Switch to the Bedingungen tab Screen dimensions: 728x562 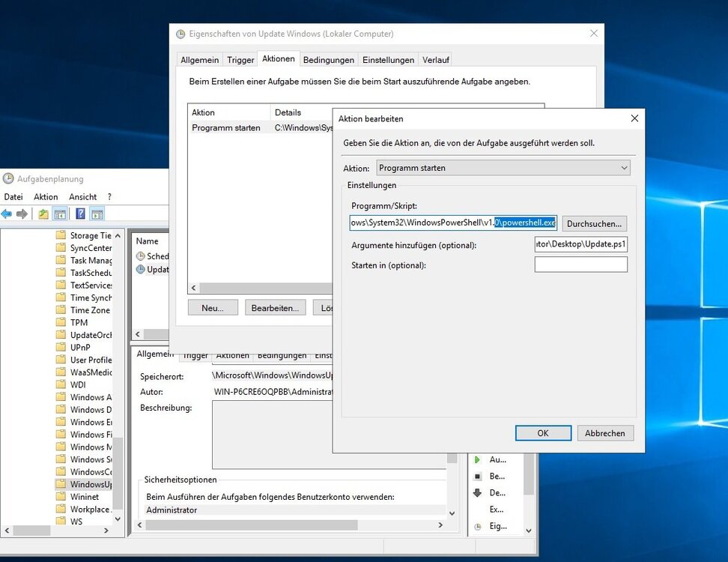pyautogui.click(x=329, y=60)
